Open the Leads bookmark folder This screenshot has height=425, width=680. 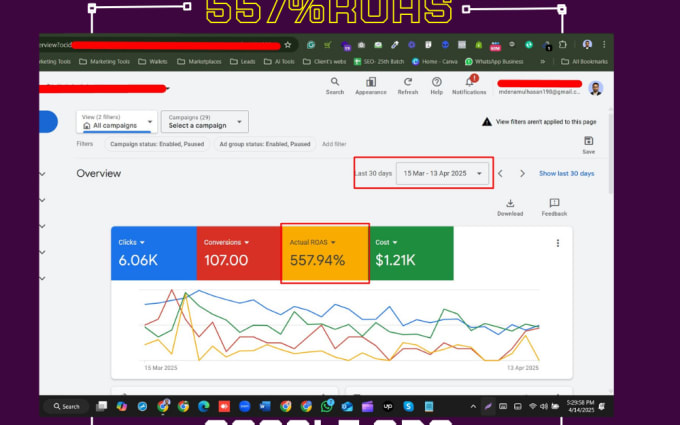tap(243, 62)
